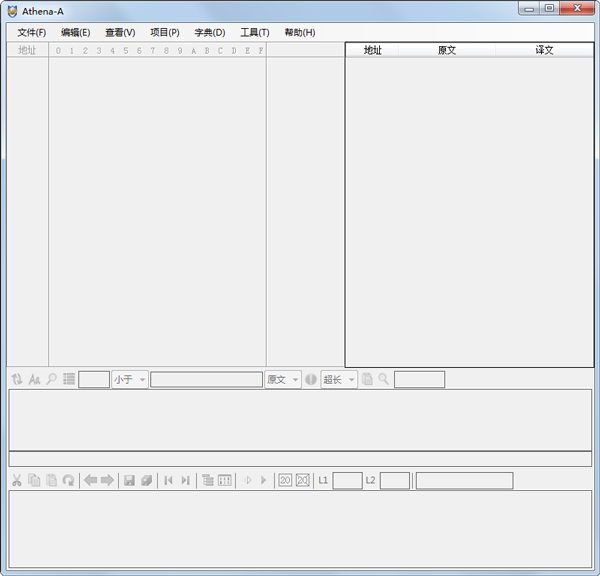Screen dimensions: 600x576
Task: Click the L1 length field
Action: (347, 481)
